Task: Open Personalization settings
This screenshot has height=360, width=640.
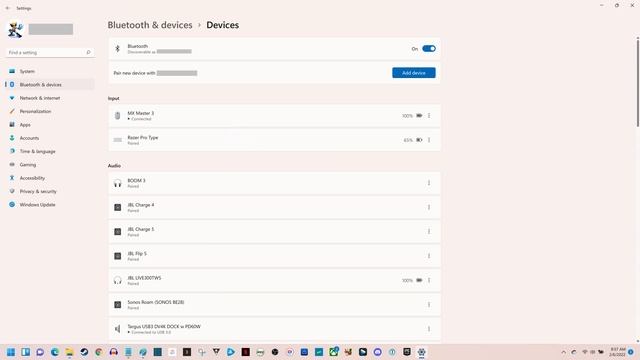Action: (x=49, y=111)
